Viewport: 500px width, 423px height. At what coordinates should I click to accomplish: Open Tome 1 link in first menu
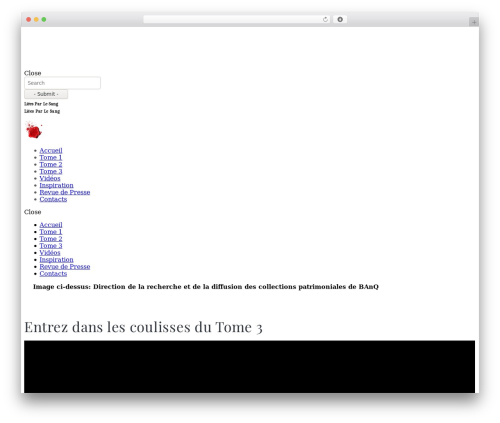coord(51,157)
